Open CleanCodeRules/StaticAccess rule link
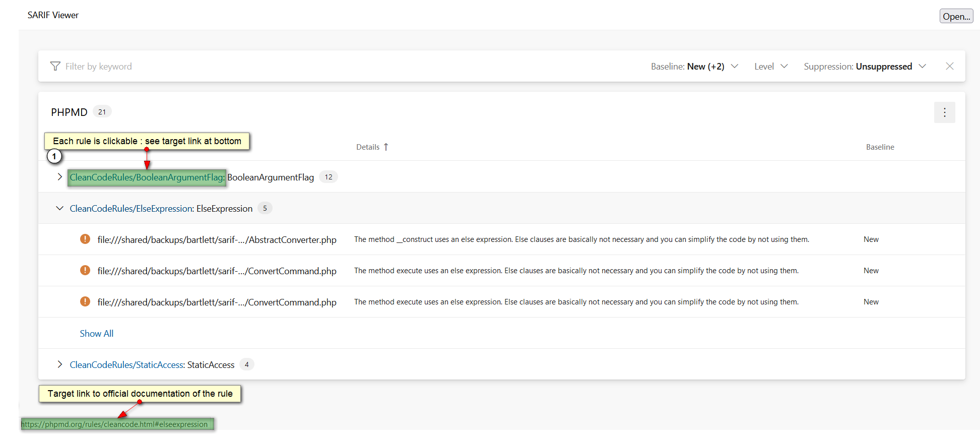Image resolution: width=980 pixels, height=435 pixels. pyautogui.click(x=126, y=365)
